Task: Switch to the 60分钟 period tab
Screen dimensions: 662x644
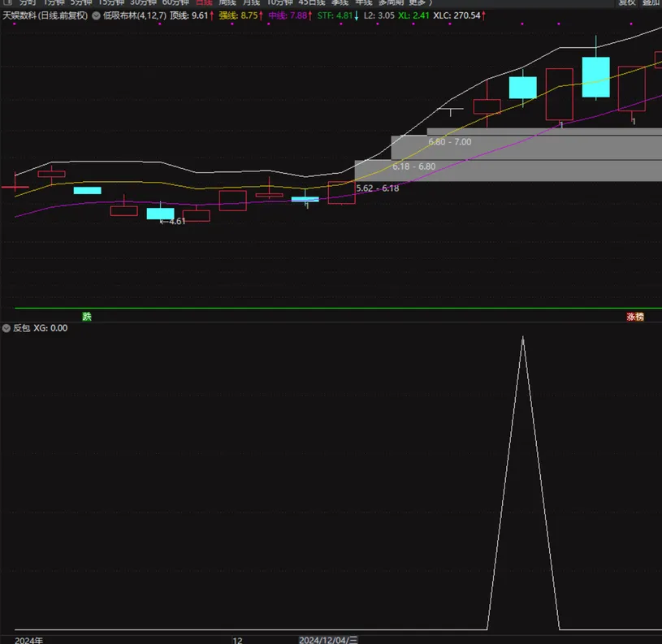Action: 175,2
